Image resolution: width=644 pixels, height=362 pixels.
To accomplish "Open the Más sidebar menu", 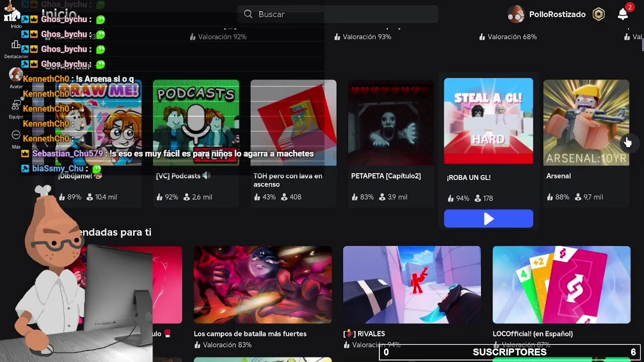I will pyautogui.click(x=16, y=139).
